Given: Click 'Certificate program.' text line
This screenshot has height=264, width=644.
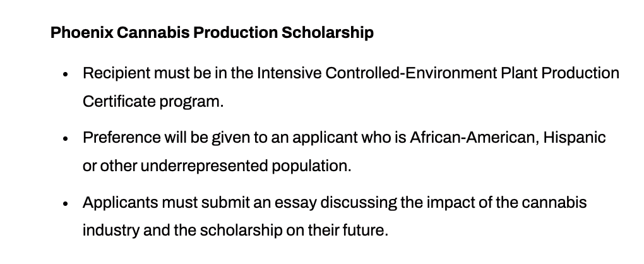Looking at the screenshot, I should click(x=153, y=102).
